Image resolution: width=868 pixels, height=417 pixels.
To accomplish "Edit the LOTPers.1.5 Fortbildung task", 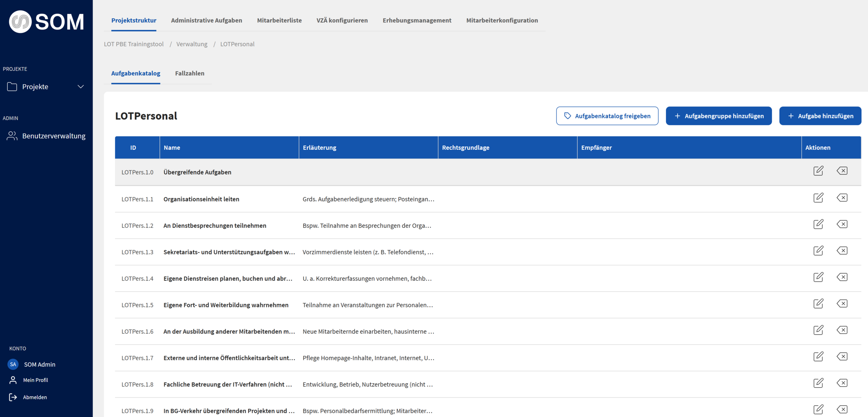I will (x=818, y=304).
